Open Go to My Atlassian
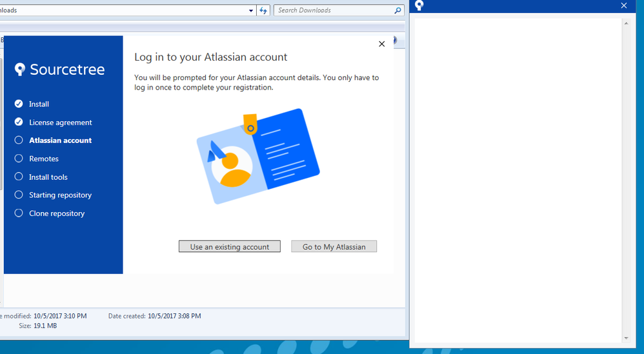 click(x=334, y=246)
